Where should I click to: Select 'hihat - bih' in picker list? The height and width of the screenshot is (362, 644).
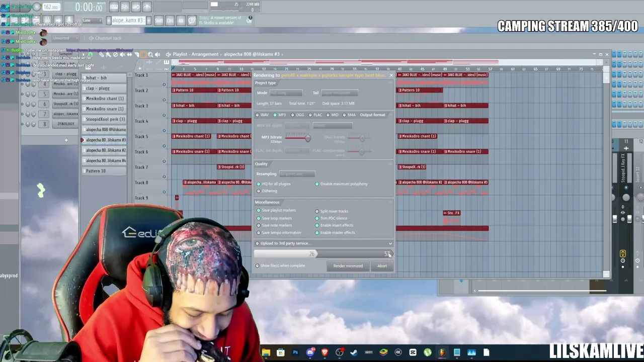pyautogui.click(x=105, y=78)
